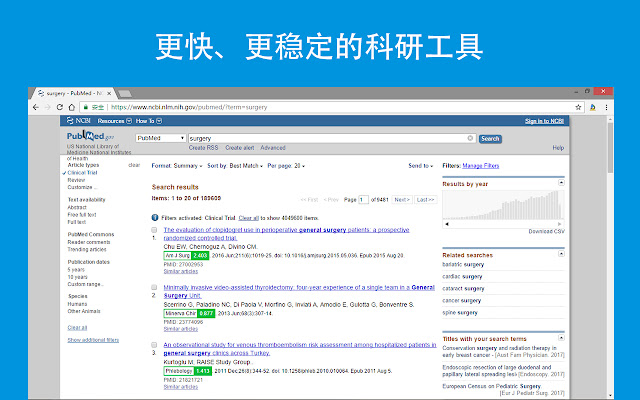Uncheck the Clinical Trial filter
640x400 pixels.
(x=82, y=173)
